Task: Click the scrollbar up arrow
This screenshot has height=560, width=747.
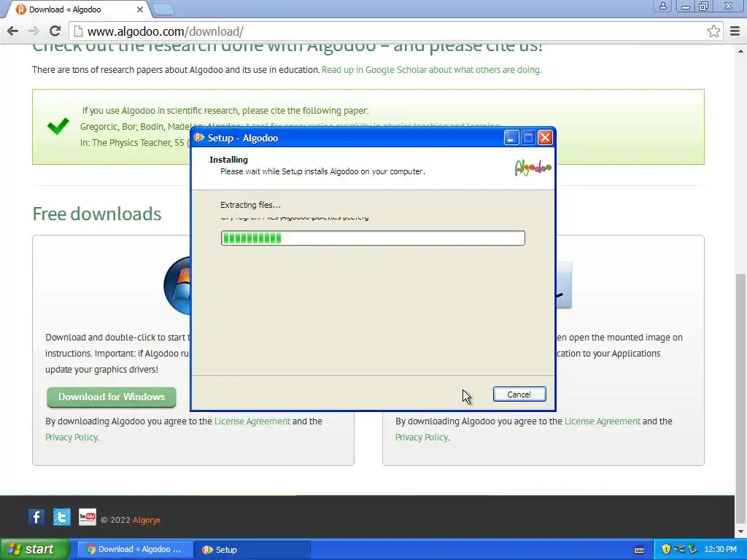Action: [741, 51]
